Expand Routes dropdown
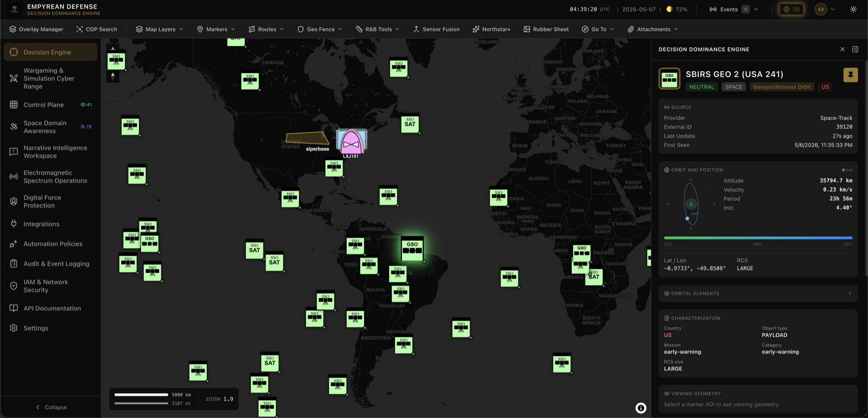The width and height of the screenshot is (868, 418). [x=266, y=29]
